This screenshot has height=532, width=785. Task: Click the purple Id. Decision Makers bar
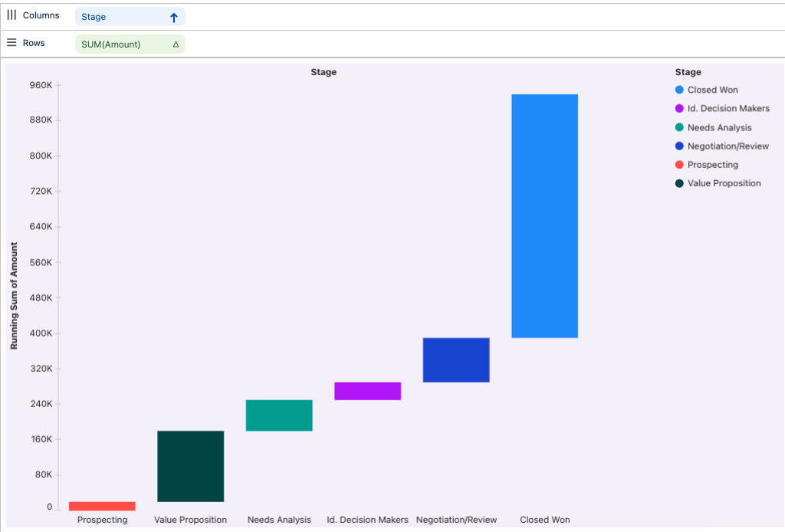click(x=367, y=391)
